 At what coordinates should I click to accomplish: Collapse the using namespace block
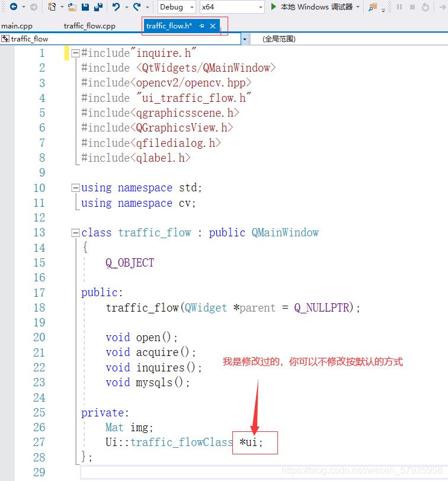(x=75, y=188)
